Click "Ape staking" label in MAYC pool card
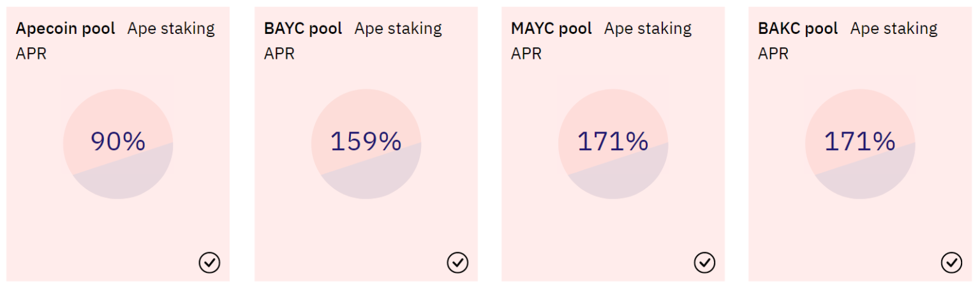This screenshot has width=980, height=292. coord(648,29)
